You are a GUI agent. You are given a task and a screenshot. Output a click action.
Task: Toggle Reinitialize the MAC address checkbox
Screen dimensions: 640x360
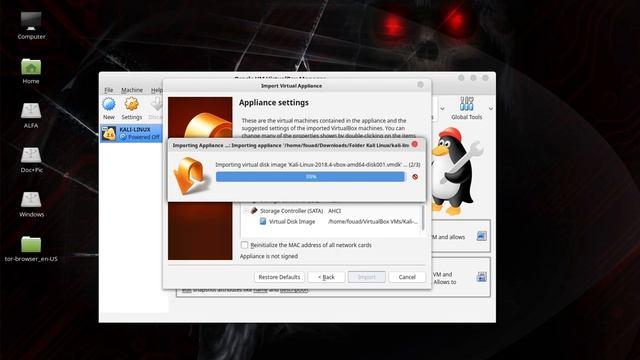pyautogui.click(x=244, y=245)
